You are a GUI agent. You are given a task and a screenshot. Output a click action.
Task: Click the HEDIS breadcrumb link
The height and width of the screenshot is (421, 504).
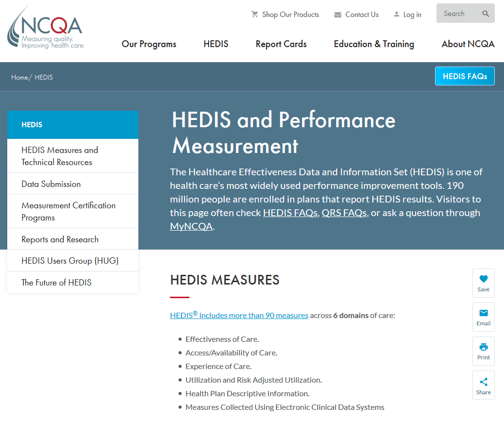[x=44, y=78]
